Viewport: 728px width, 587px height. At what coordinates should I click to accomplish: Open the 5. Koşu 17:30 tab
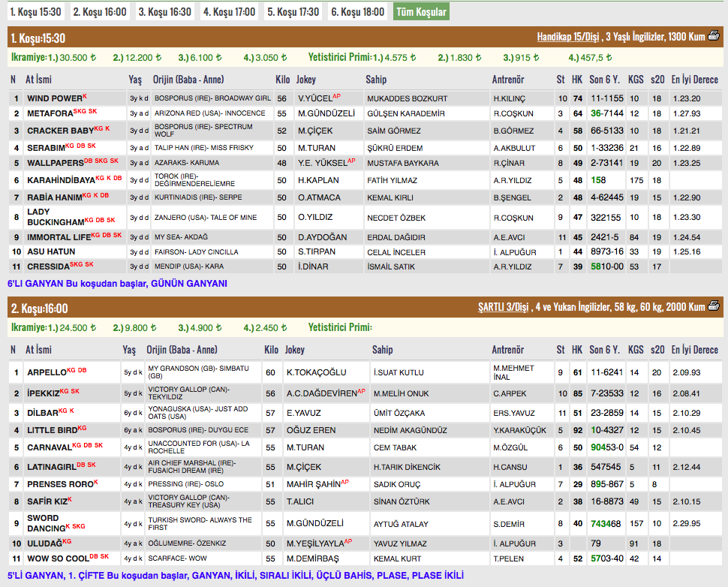coord(293,12)
